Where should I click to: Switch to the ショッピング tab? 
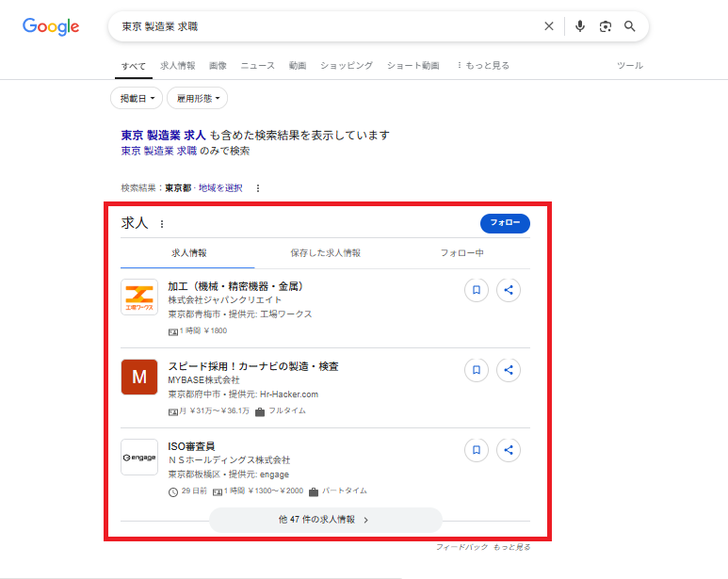[347, 65]
